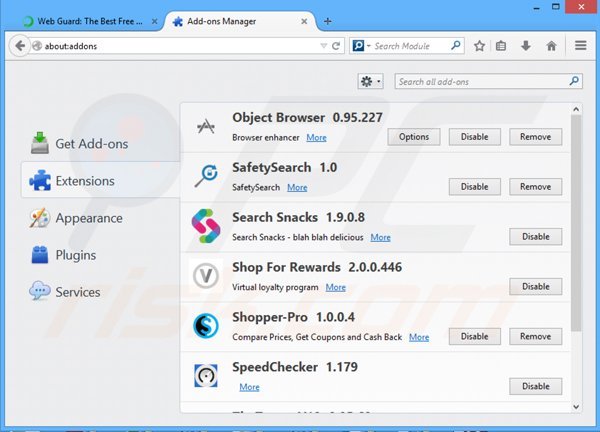Click the about:addons address bar

coord(180,46)
